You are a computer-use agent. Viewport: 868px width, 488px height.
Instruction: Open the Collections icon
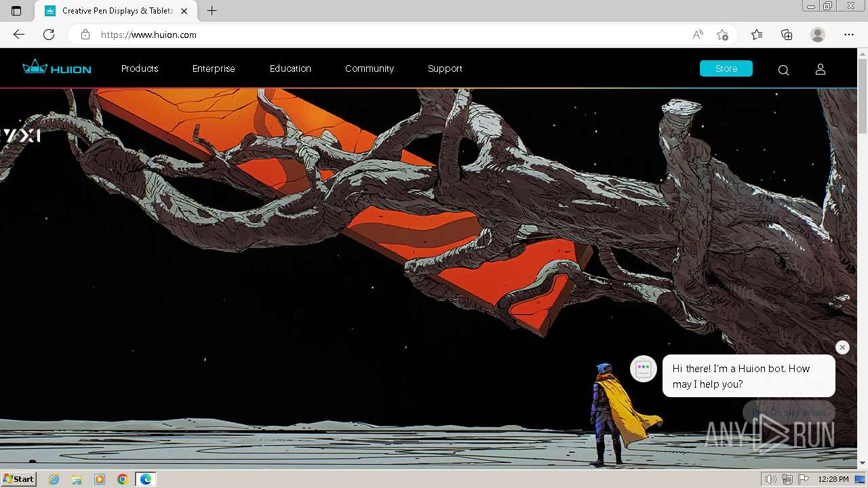coord(787,35)
